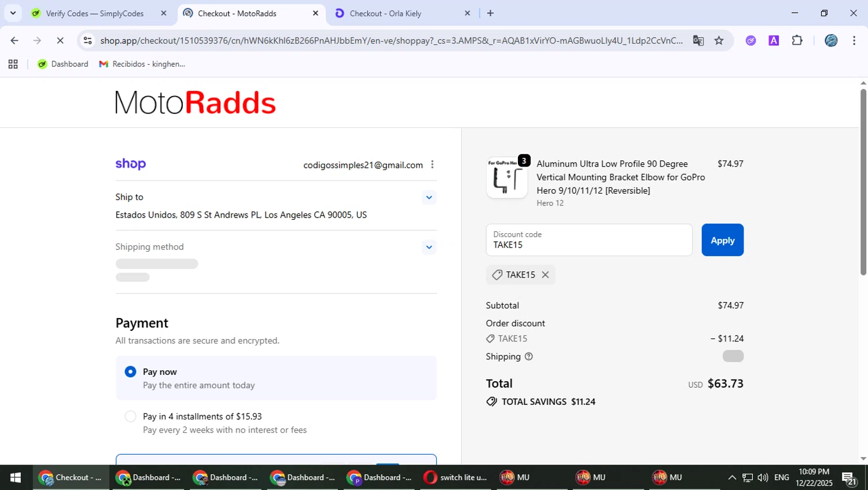The width and height of the screenshot is (868, 490).
Task: Apply the discount code
Action: click(723, 240)
